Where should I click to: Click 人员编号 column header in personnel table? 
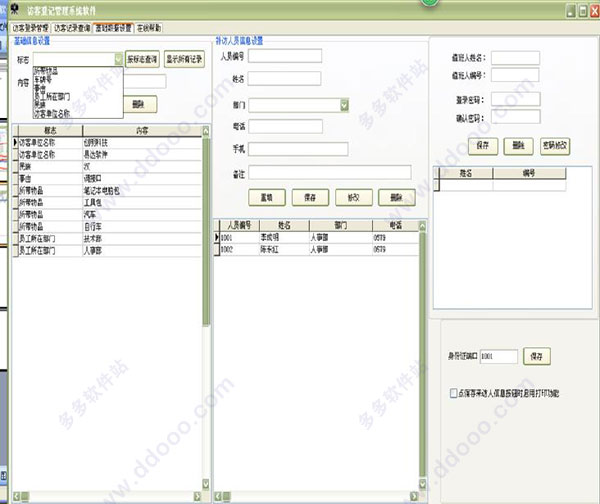coord(240,225)
